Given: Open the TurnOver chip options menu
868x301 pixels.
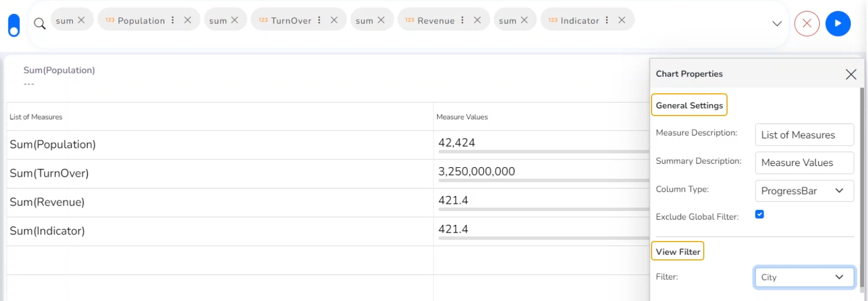Looking at the screenshot, I should (319, 20).
